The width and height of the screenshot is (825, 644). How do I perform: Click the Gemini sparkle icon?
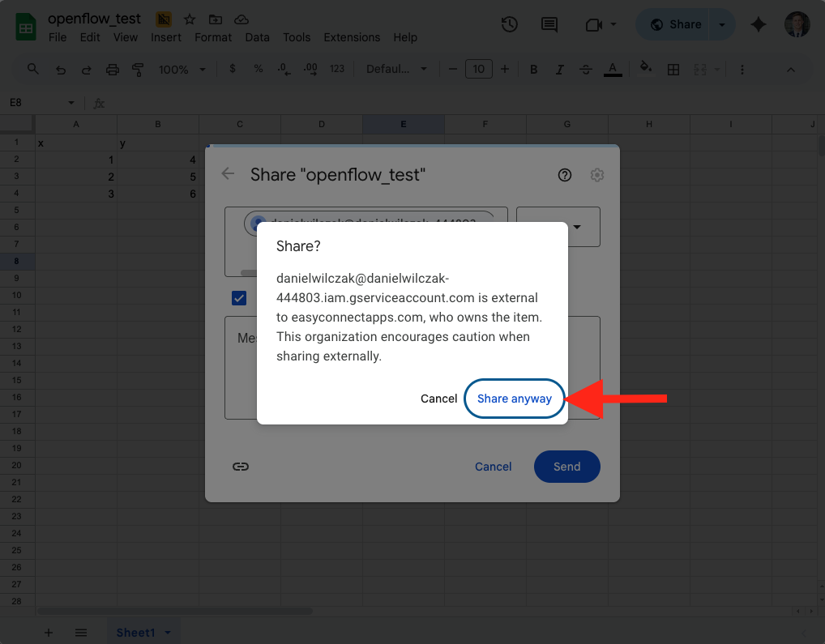pyautogui.click(x=759, y=24)
